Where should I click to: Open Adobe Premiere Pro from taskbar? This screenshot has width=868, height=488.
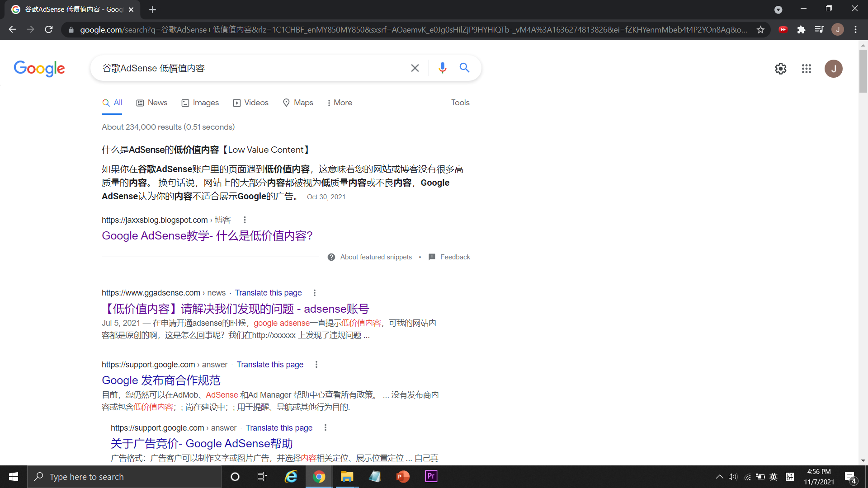[x=431, y=477]
